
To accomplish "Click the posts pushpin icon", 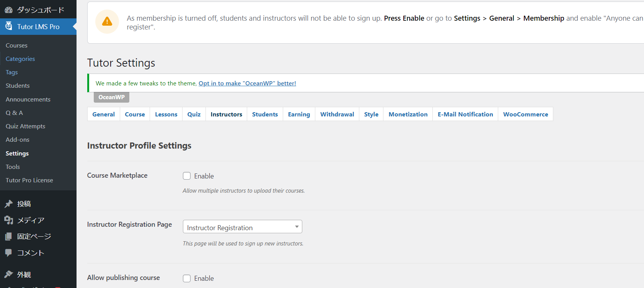I will 8,204.
